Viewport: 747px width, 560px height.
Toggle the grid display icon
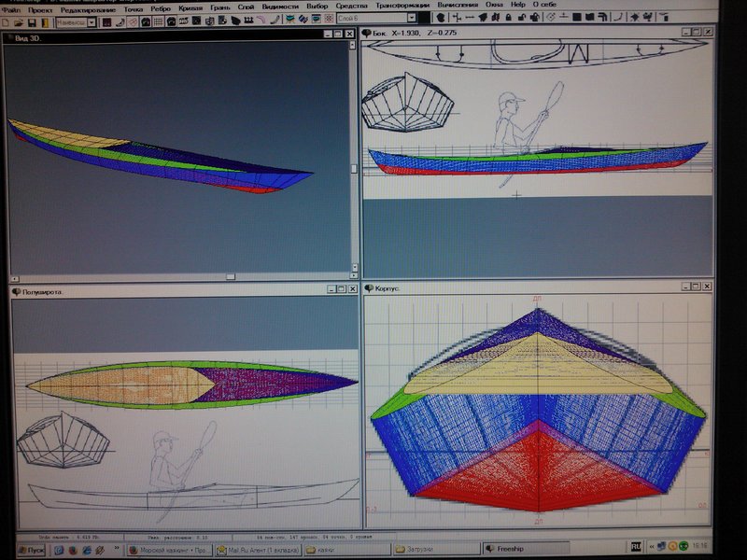coord(158,22)
